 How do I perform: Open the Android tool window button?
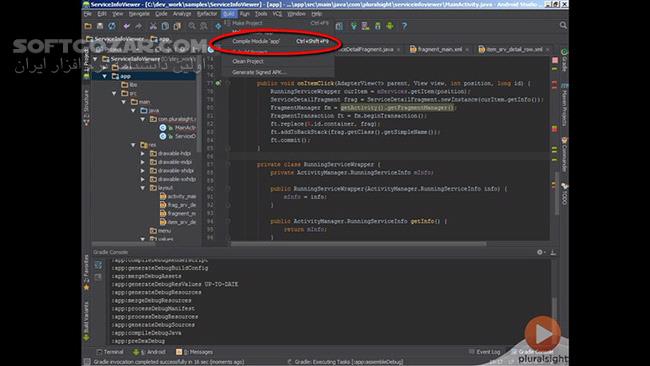(x=149, y=352)
